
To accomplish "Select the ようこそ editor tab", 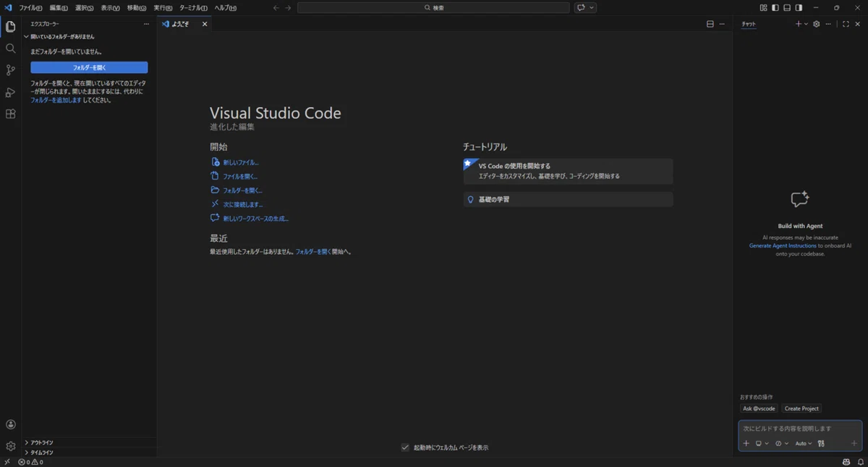I will (184, 24).
